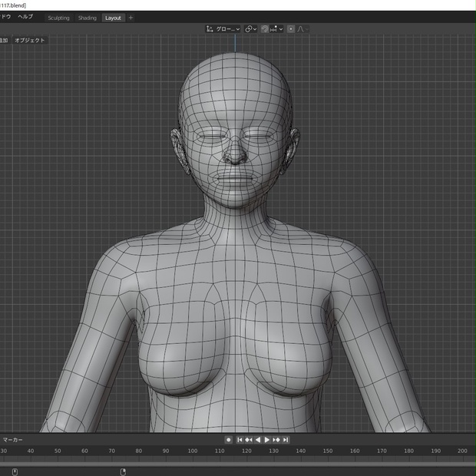Open the transform orientation dropdown
This screenshot has width=476, height=476.
tap(223, 29)
